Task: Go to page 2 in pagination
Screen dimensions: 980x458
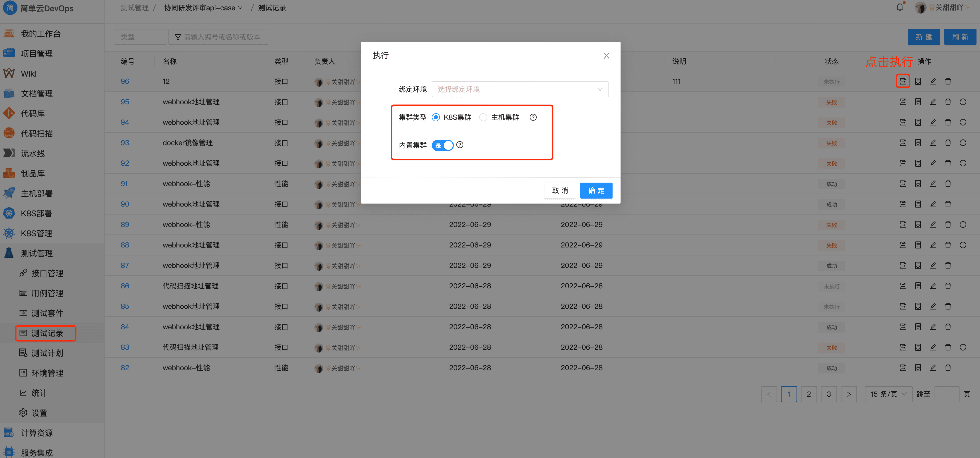Action: (x=809, y=394)
